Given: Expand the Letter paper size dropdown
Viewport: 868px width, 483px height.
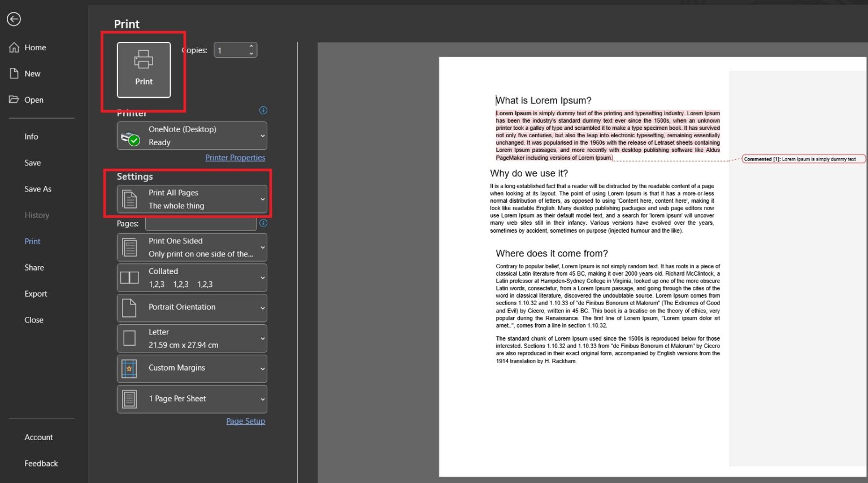Looking at the screenshot, I should point(262,338).
